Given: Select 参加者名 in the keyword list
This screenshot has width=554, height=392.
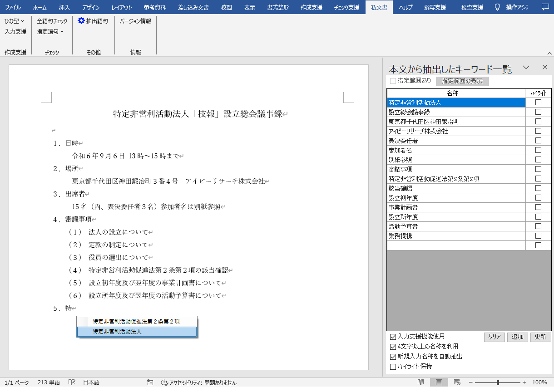Looking at the screenshot, I should click(456, 150).
